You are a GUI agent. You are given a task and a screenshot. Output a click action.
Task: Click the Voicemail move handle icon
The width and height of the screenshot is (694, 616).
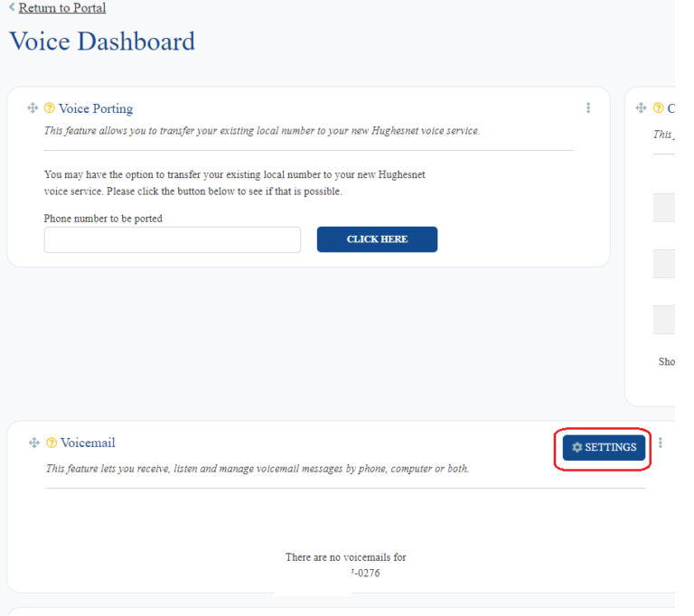click(33, 443)
